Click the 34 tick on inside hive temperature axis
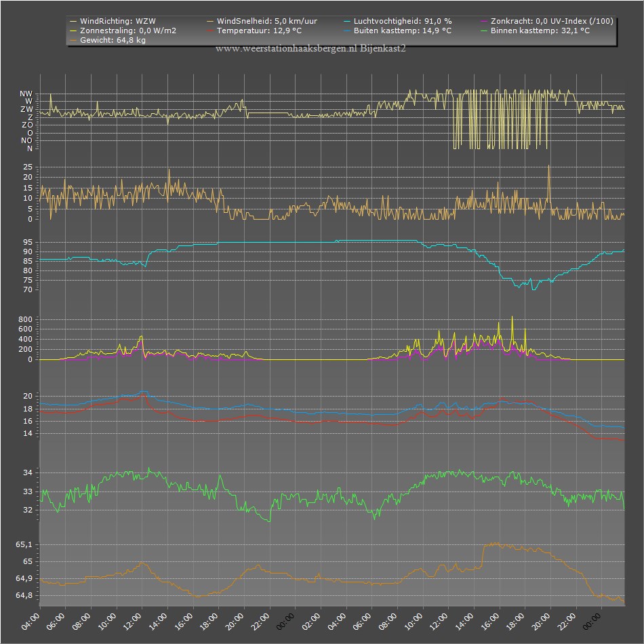Screen dimensions: 644x644 (28, 472)
